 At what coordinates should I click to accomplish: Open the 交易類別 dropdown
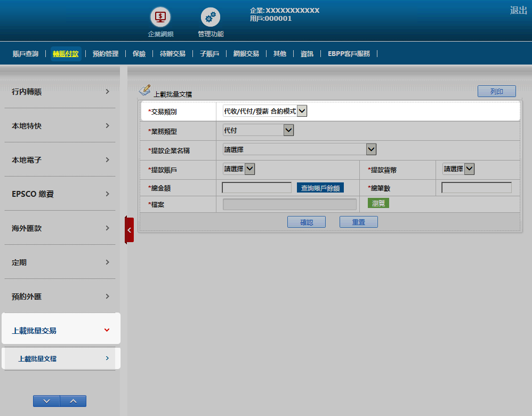[x=265, y=111]
